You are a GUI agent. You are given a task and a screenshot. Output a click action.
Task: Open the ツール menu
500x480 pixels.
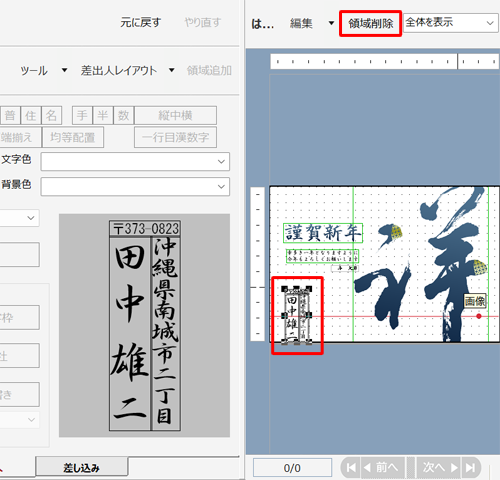pos(34,71)
